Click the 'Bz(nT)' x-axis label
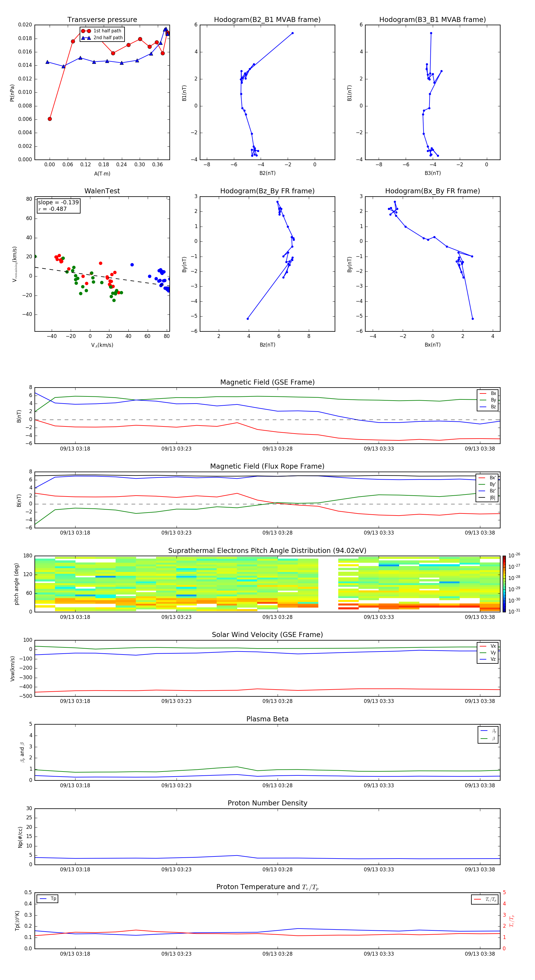 pyautogui.click(x=267, y=345)
